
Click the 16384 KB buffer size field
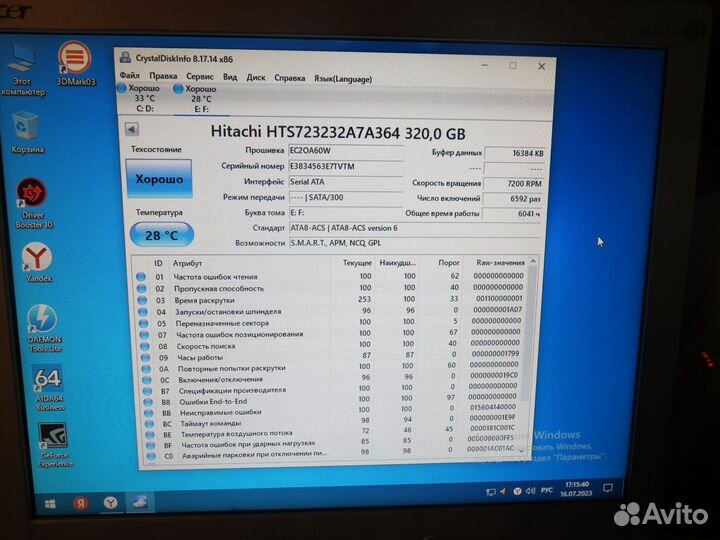click(514, 153)
